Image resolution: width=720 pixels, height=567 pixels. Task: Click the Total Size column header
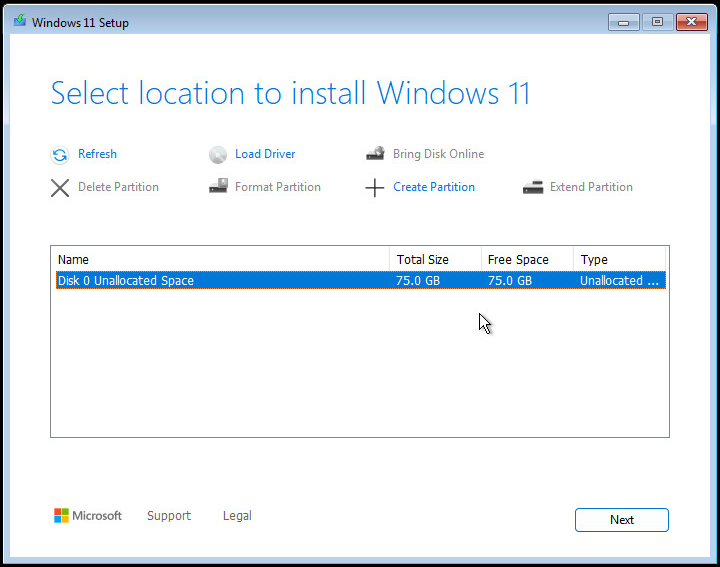pos(435,259)
